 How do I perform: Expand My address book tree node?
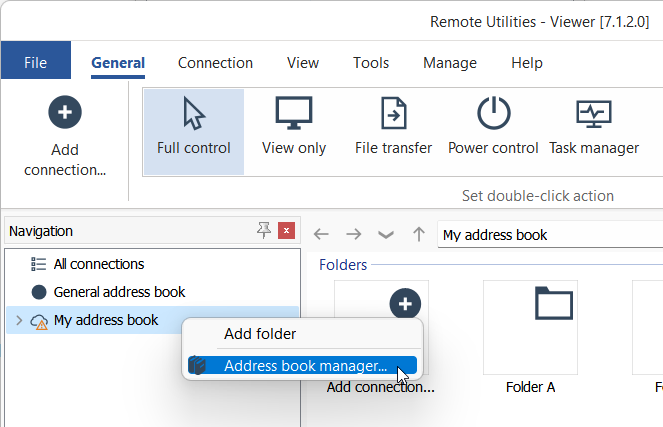[x=19, y=321]
